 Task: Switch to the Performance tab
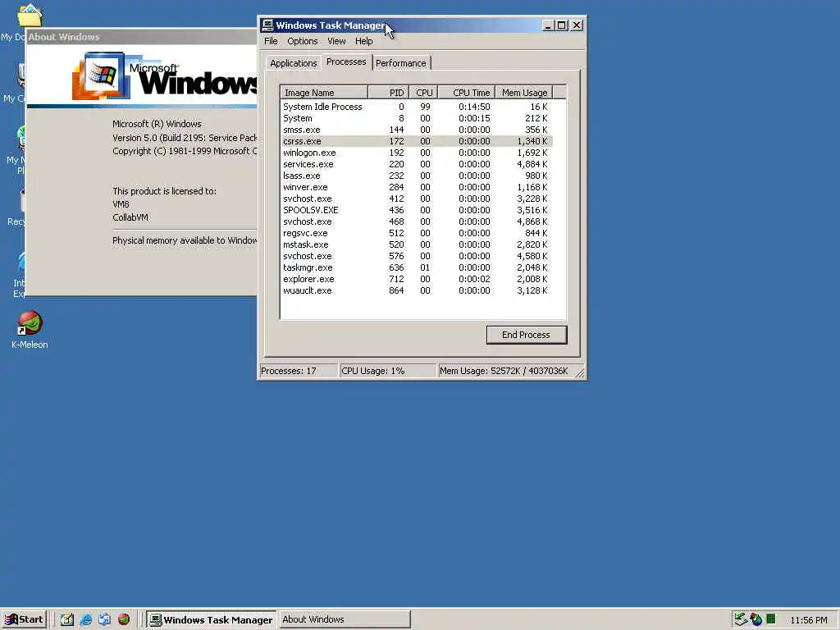coord(400,63)
